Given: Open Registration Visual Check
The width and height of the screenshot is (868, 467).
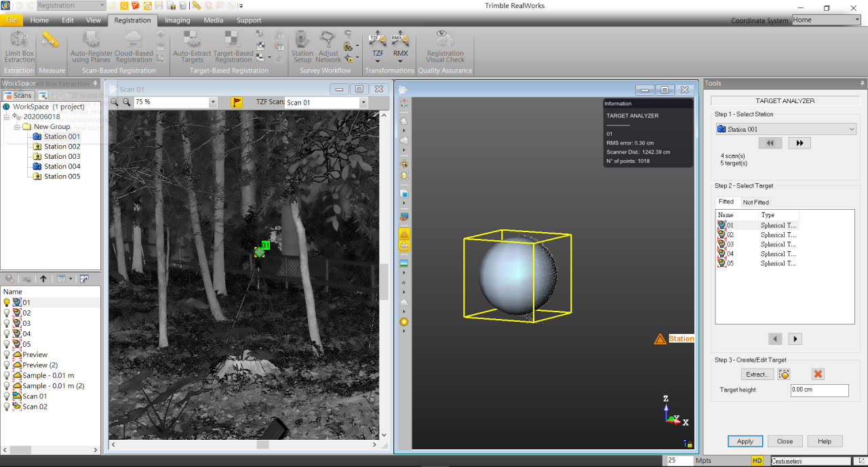Looking at the screenshot, I should point(445,46).
